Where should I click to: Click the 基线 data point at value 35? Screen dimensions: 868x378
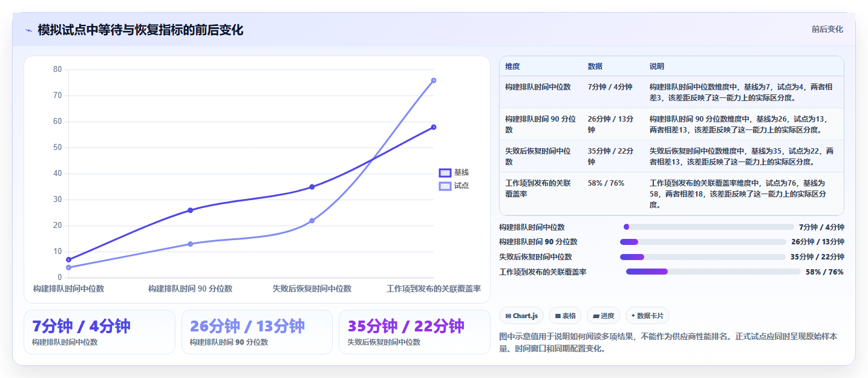312,187
